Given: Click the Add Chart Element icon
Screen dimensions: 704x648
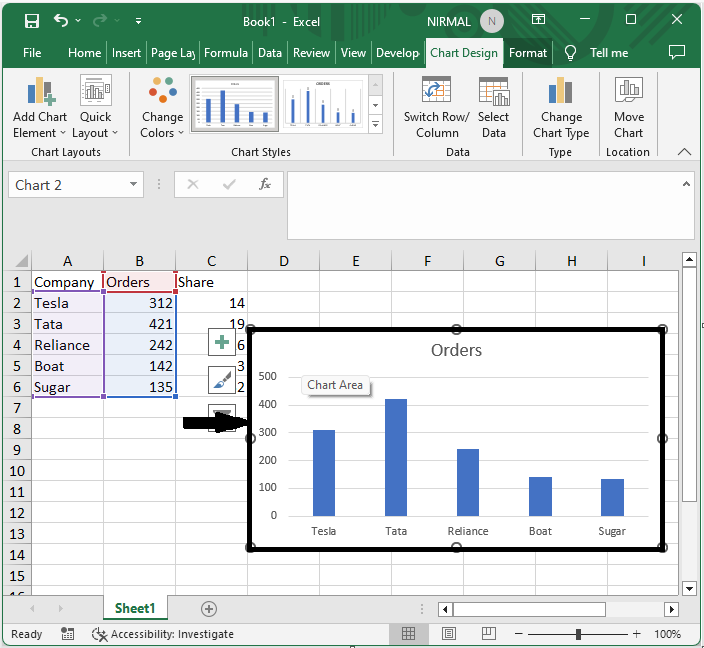Looking at the screenshot, I should (39, 93).
